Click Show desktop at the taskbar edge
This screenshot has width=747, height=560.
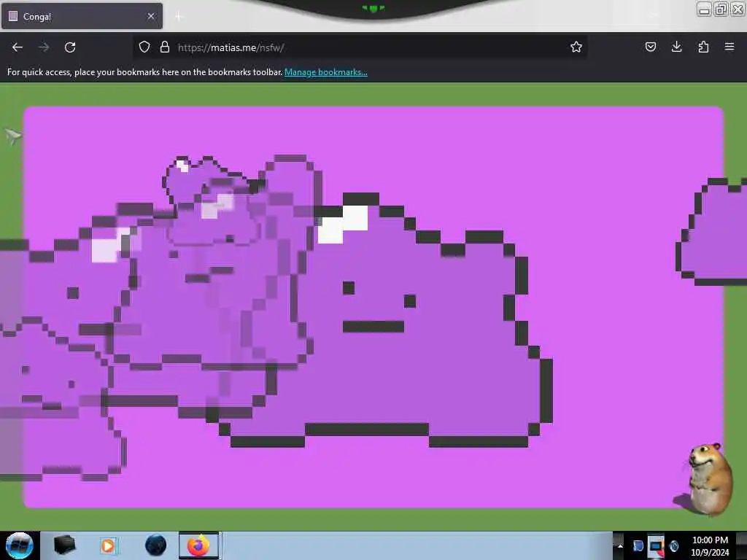point(742,545)
